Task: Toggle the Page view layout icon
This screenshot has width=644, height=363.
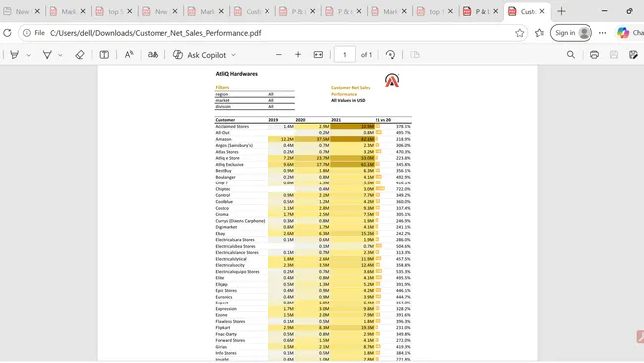Action: [415, 55]
